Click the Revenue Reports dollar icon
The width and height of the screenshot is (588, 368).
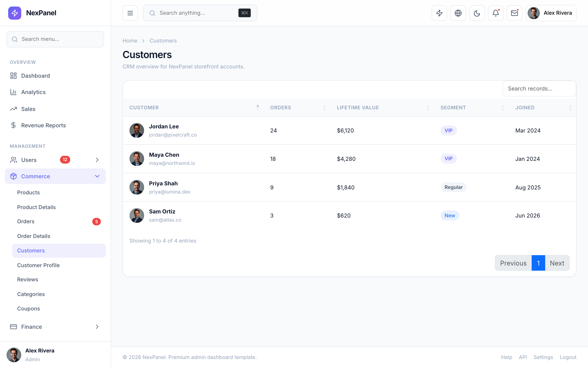tap(13, 125)
